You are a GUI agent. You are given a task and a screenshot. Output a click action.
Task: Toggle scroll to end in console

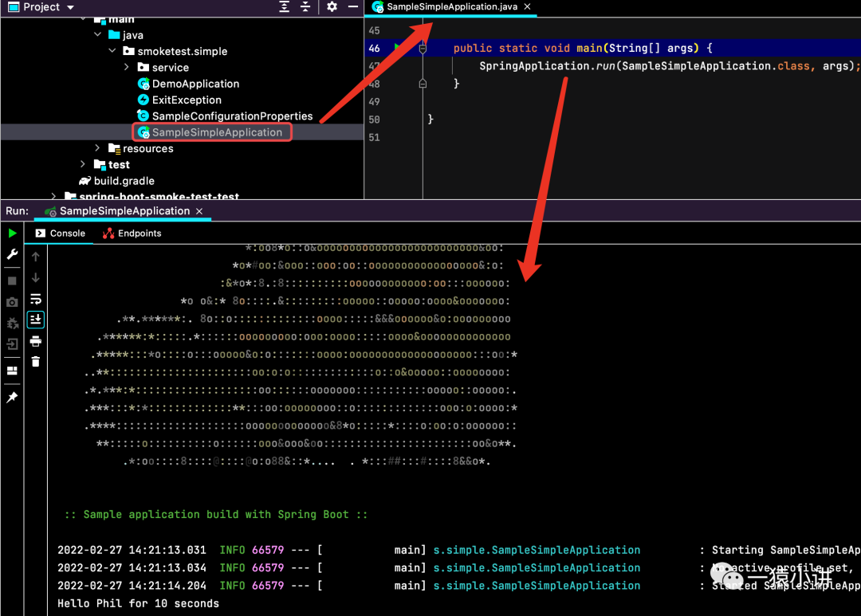[x=36, y=320]
